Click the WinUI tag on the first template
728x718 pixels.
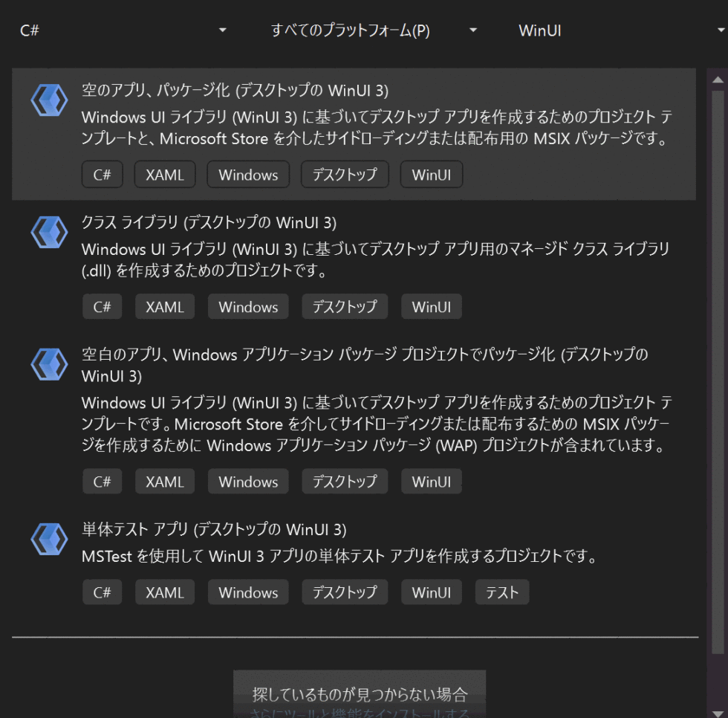(431, 174)
